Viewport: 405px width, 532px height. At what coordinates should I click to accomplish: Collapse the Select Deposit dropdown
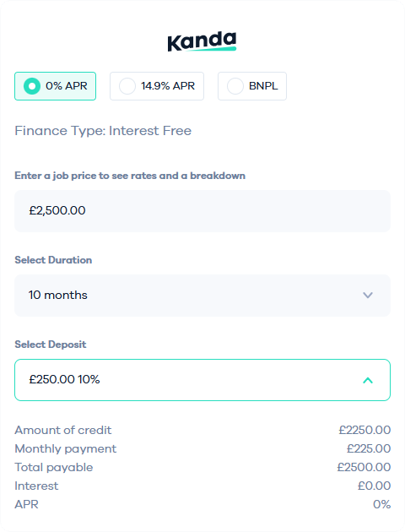(202, 380)
